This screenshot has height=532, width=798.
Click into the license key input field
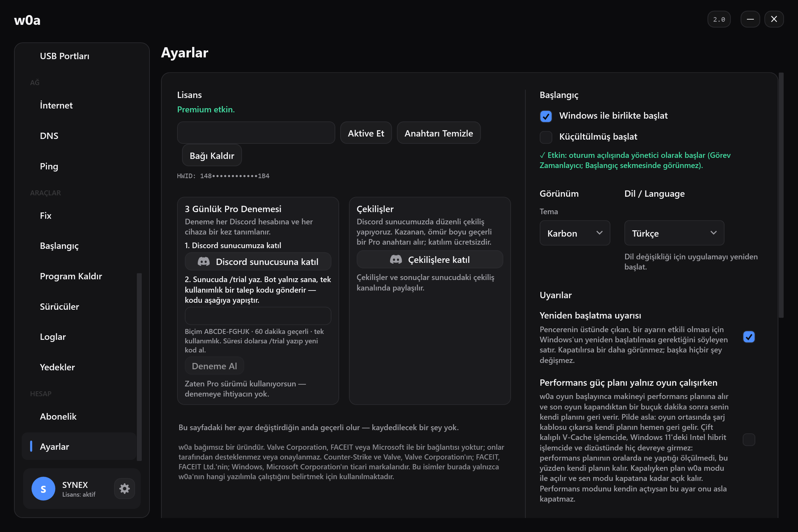click(x=256, y=133)
